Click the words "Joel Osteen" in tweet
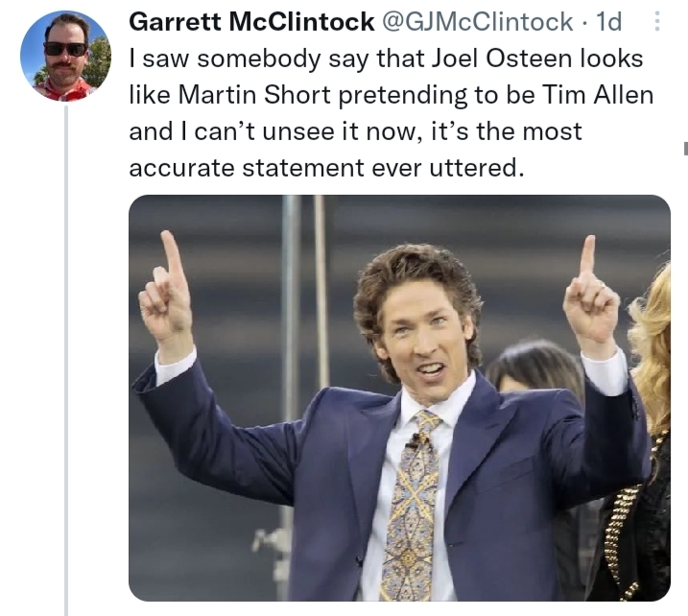Viewport: 688px width, 616px height. coord(510,59)
